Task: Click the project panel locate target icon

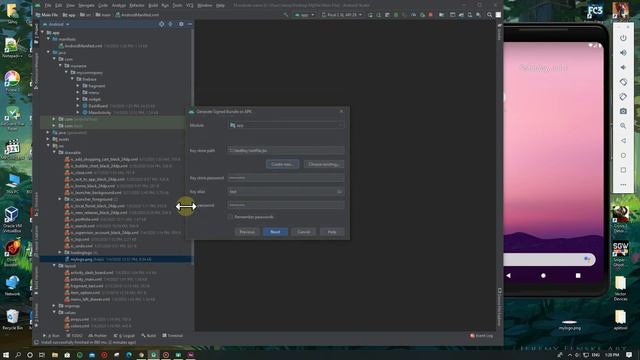Action: click(x=162, y=24)
